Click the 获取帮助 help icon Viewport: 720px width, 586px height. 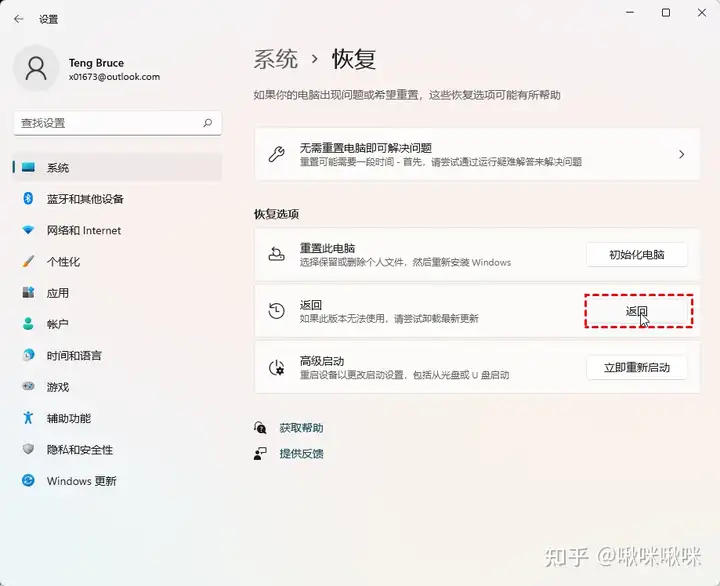point(260,428)
